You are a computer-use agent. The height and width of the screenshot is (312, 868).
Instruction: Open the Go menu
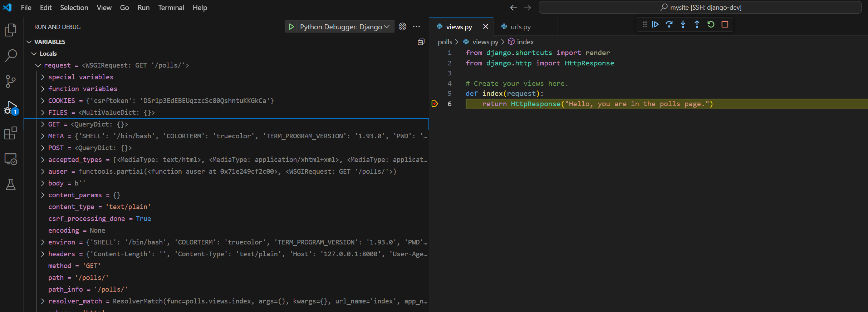tap(124, 8)
